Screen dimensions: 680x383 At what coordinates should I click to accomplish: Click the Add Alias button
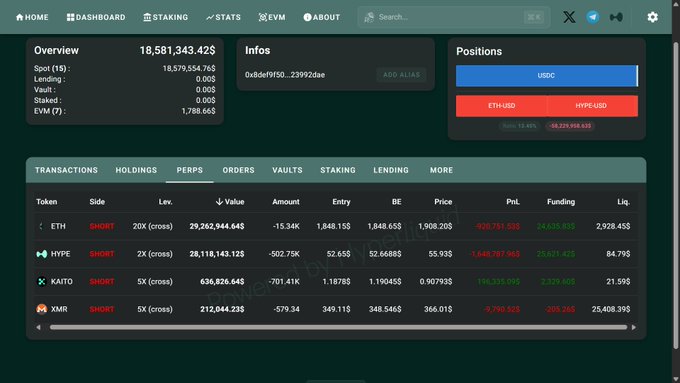pos(402,75)
